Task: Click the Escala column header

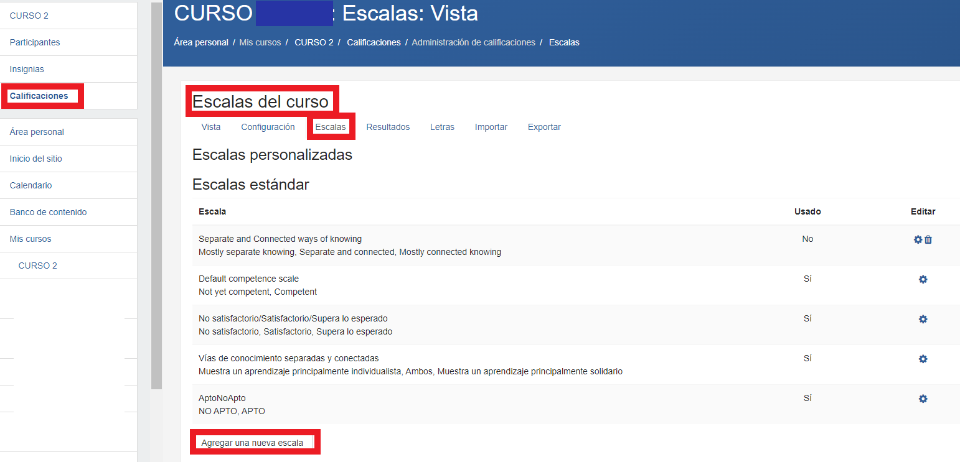Action: (212, 212)
